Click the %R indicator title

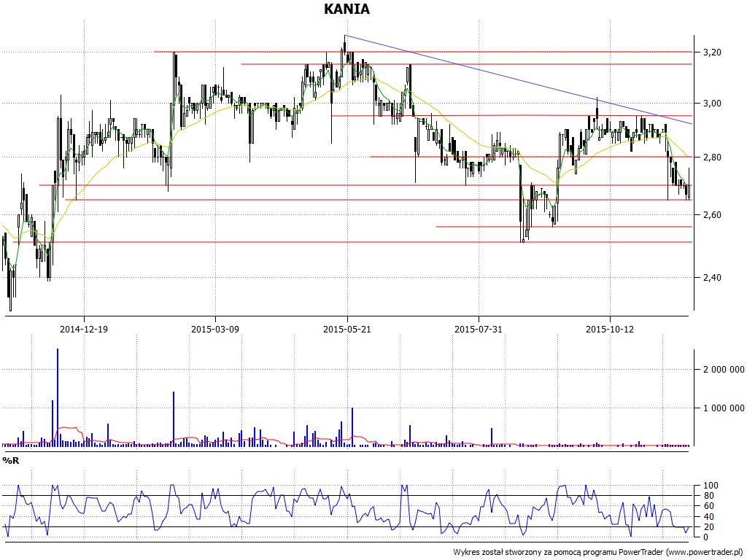[x=10, y=461]
